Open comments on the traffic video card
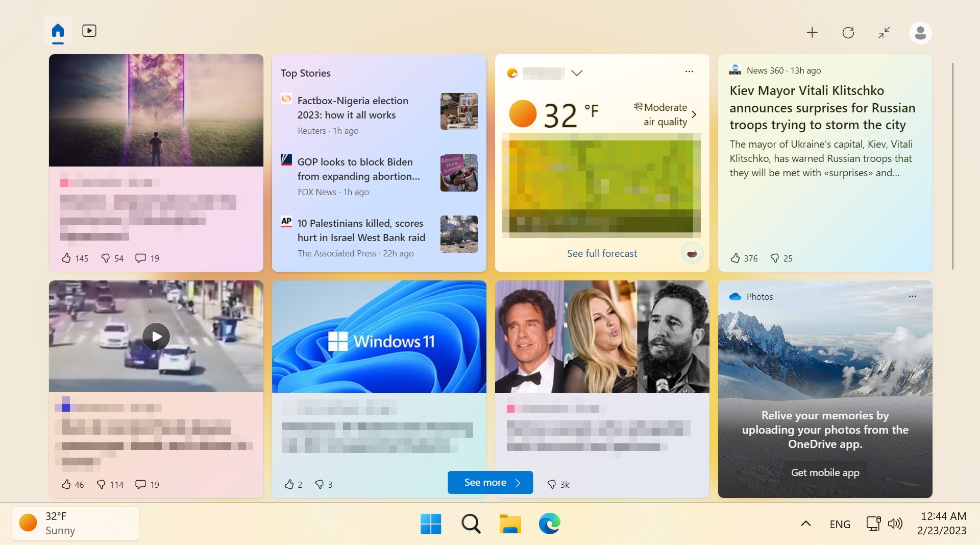Image resolution: width=980 pixels, height=545 pixels. 147,485
